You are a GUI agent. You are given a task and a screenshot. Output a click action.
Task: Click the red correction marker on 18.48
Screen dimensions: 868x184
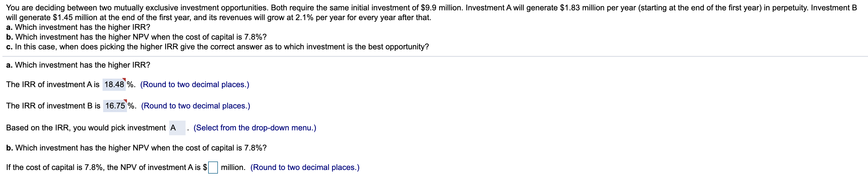coord(124,80)
